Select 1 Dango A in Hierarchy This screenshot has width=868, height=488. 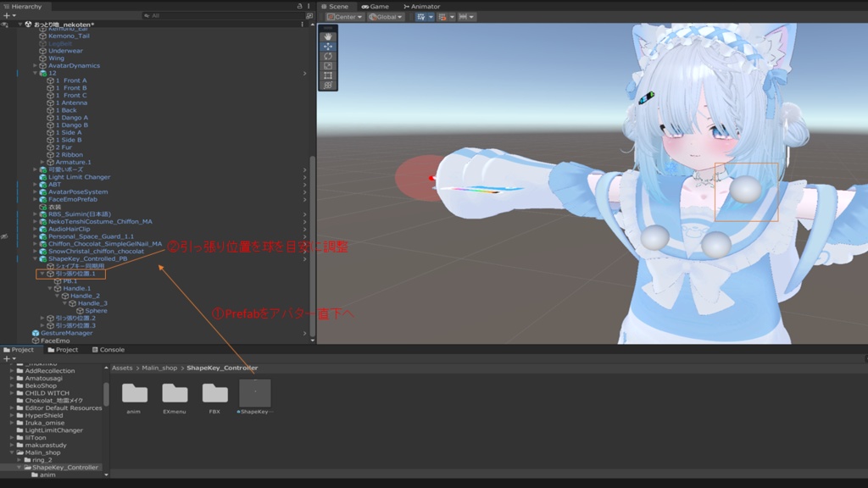coord(71,118)
